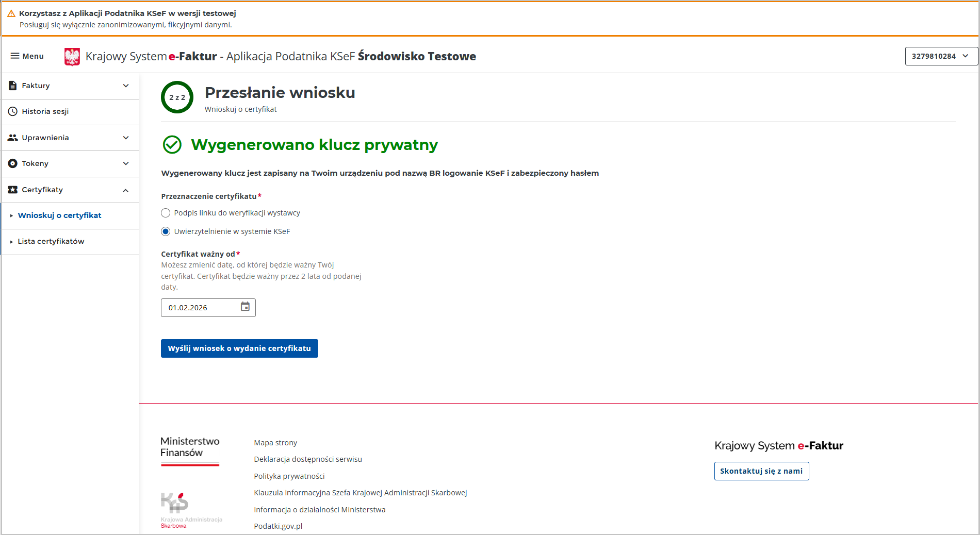Viewport: 980px width, 535px height.
Task: Select Podpis linku do weryfikacji wystawcy
Action: pos(166,213)
